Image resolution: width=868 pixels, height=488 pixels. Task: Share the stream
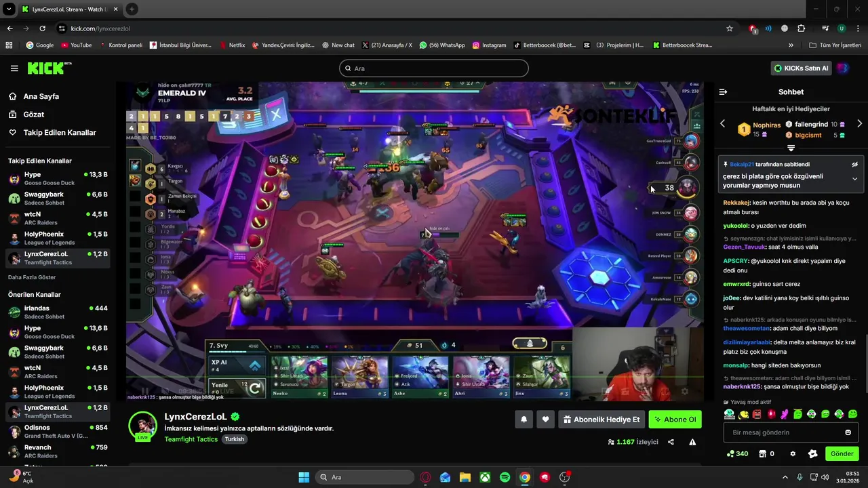coord(671,442)
